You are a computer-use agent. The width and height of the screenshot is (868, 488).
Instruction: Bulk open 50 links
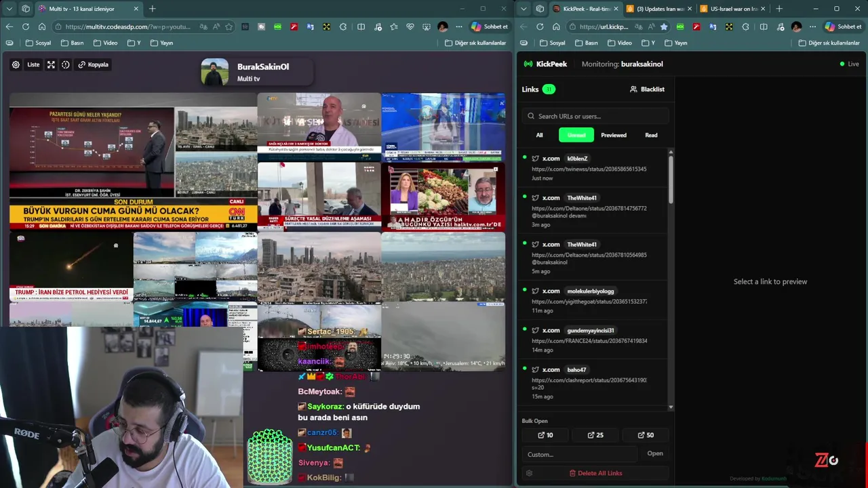[x=646, y=435]
